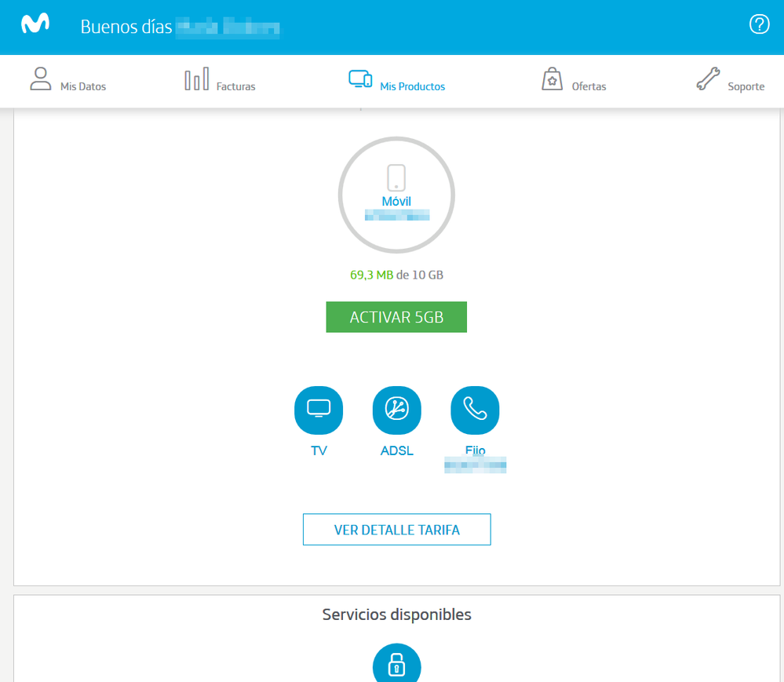Click the Ofertas shopping bag icon
This screenshot has height=682, width=784.
tap(552, 79)
